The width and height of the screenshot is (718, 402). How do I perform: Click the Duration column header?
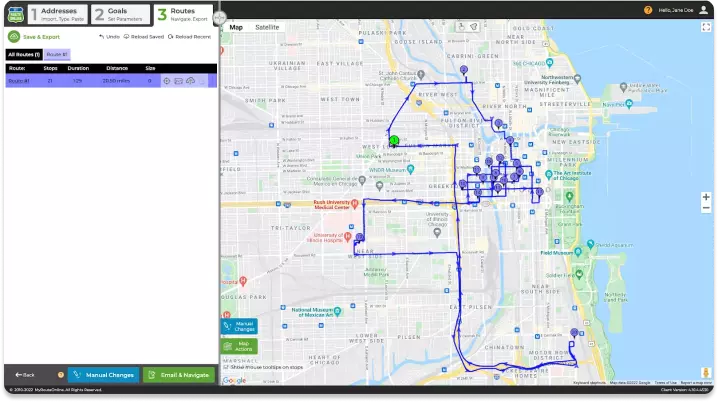(x=78, y=68)
